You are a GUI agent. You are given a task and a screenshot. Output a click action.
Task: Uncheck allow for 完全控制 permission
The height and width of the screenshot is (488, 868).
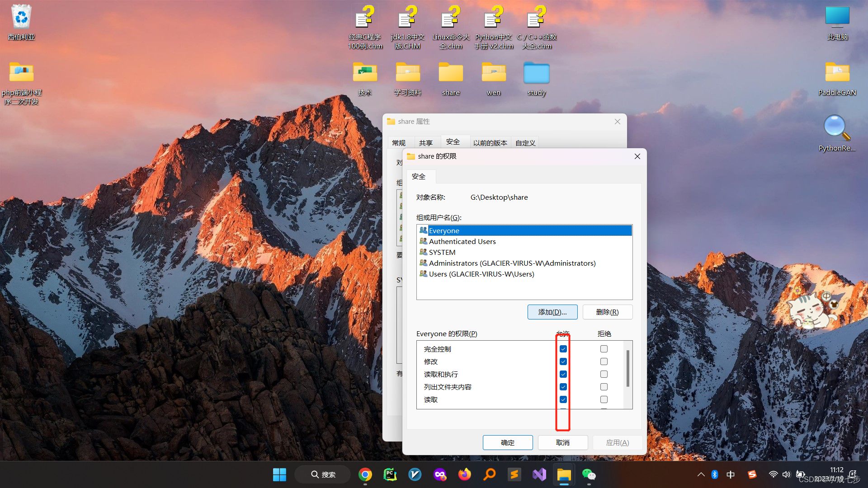[563, 349]
